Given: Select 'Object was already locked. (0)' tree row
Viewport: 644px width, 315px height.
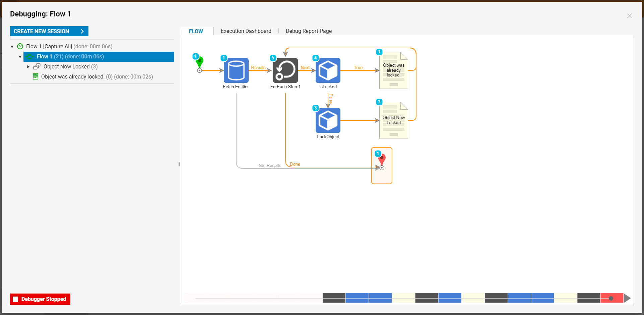Looking at the screenshot, I should click(97, 76).
